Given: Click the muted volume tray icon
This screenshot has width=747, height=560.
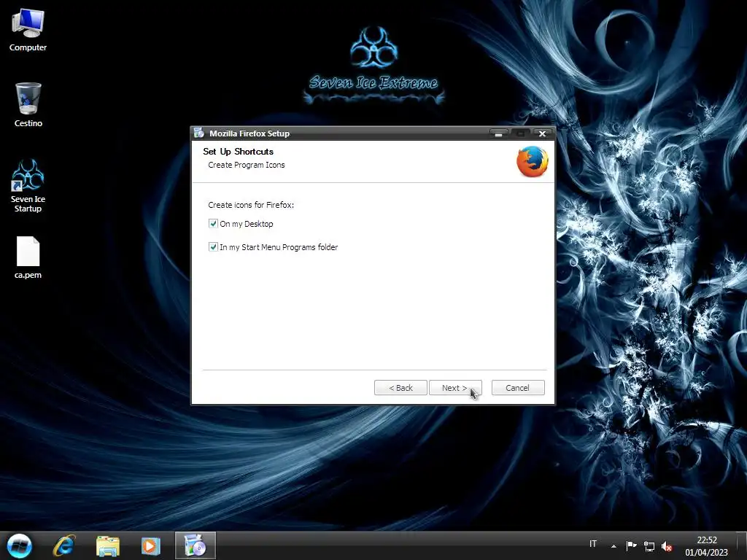Looking at the screenshot, I should [x=667, y=546].
